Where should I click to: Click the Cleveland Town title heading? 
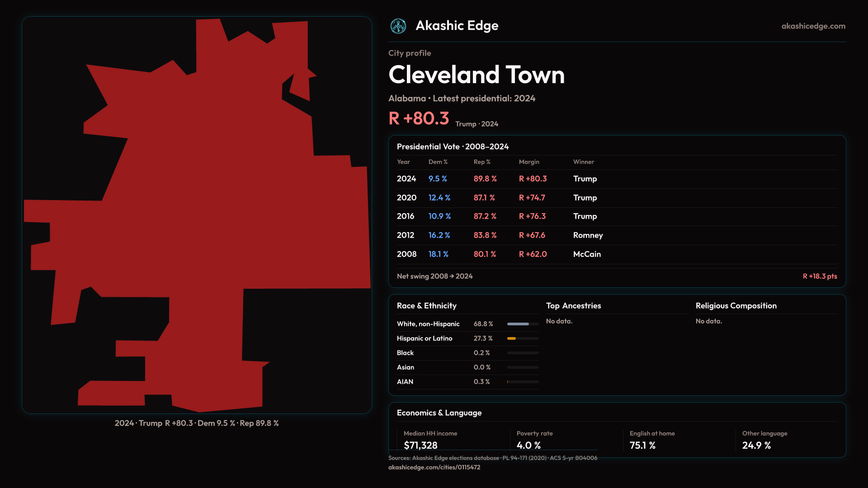point(476,75)
